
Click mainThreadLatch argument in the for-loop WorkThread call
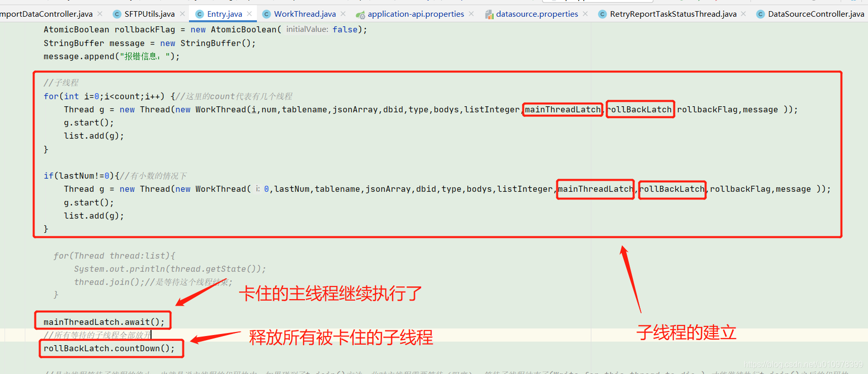pyautogui.click(x=562, y=109)
